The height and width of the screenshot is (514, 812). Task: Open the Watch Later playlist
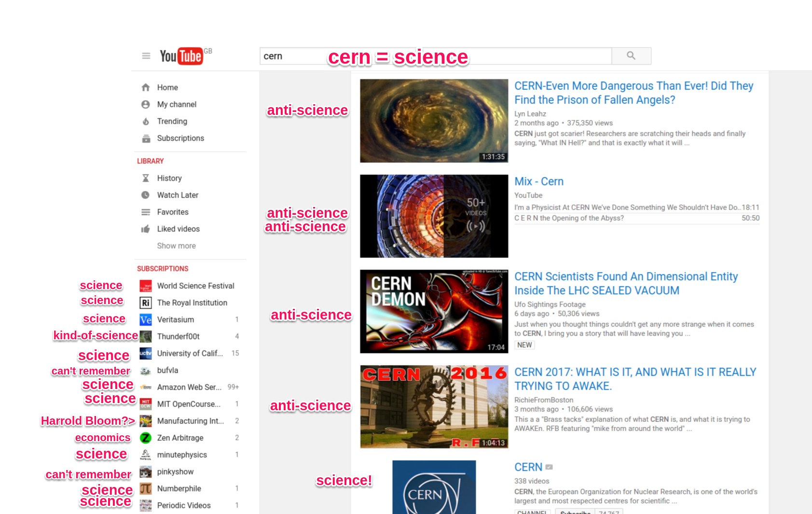click(178, 195)
